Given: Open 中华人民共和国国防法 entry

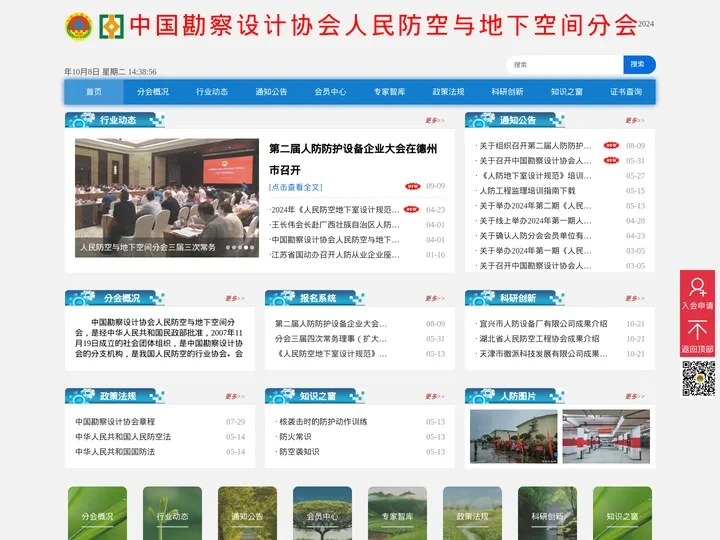Looking at the screenshot, I should click(115, 452).
